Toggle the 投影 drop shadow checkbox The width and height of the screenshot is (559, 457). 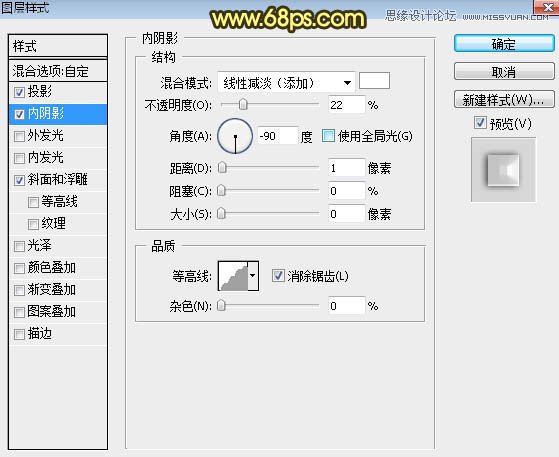point(19,92)
